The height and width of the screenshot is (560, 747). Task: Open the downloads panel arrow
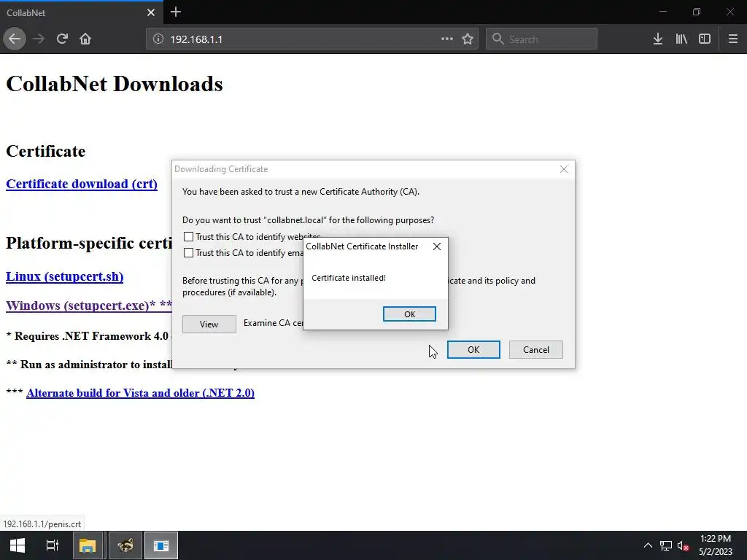[x=658, y=39]
